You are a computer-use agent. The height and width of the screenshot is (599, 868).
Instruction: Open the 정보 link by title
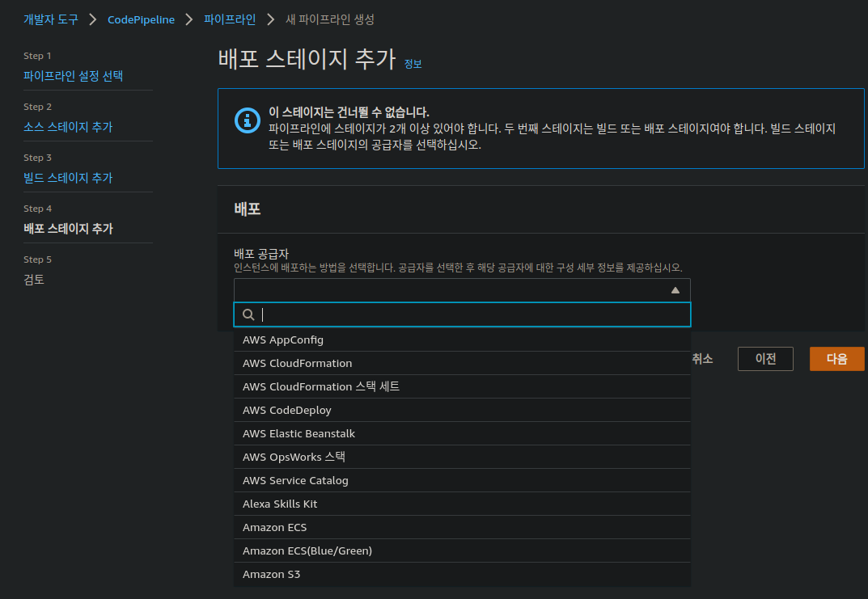(413, 64)
